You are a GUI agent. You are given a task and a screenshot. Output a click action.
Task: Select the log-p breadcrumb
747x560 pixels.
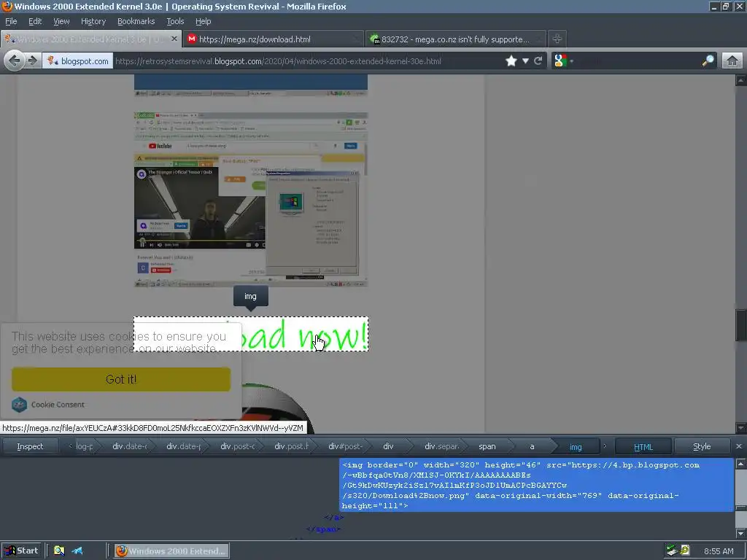(85, 447)
